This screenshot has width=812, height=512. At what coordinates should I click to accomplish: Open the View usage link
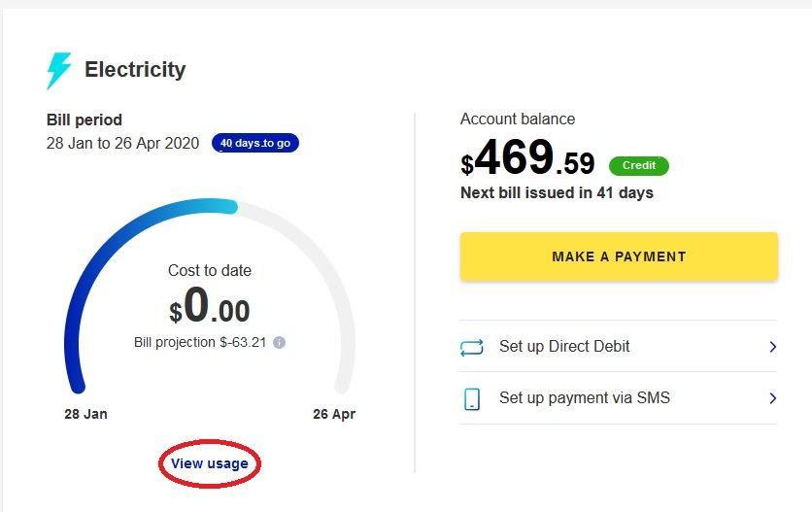click(x=210, y=463)
